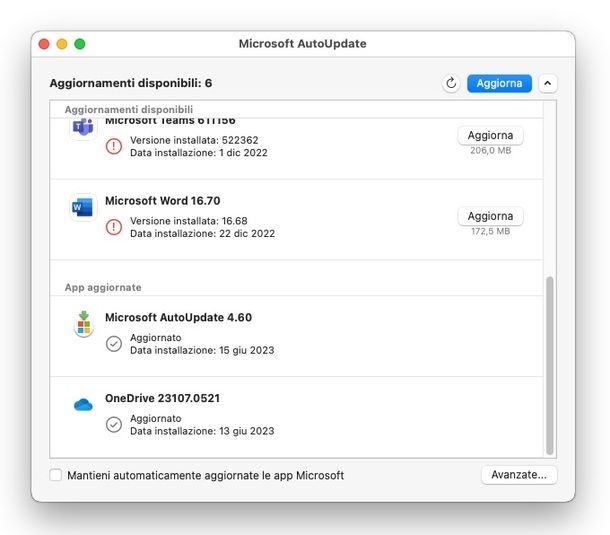Click the blue Aggiorna all button
Screen dimensions: 610x535
(499, 83)
